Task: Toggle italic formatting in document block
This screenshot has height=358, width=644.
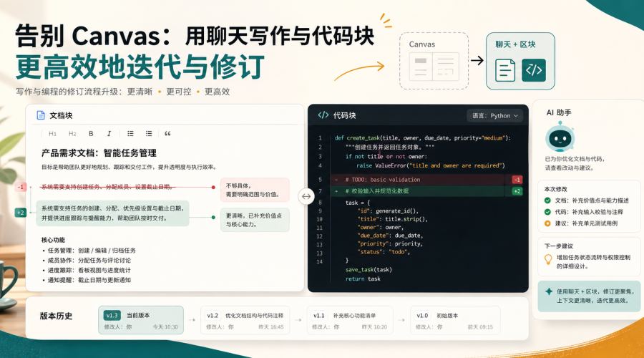Action: pos(109,134)
